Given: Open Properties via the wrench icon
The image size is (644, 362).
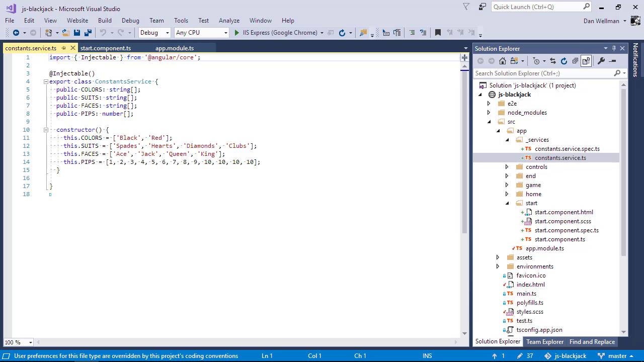Looking at the screenshot, I should (x=601, y=61).
